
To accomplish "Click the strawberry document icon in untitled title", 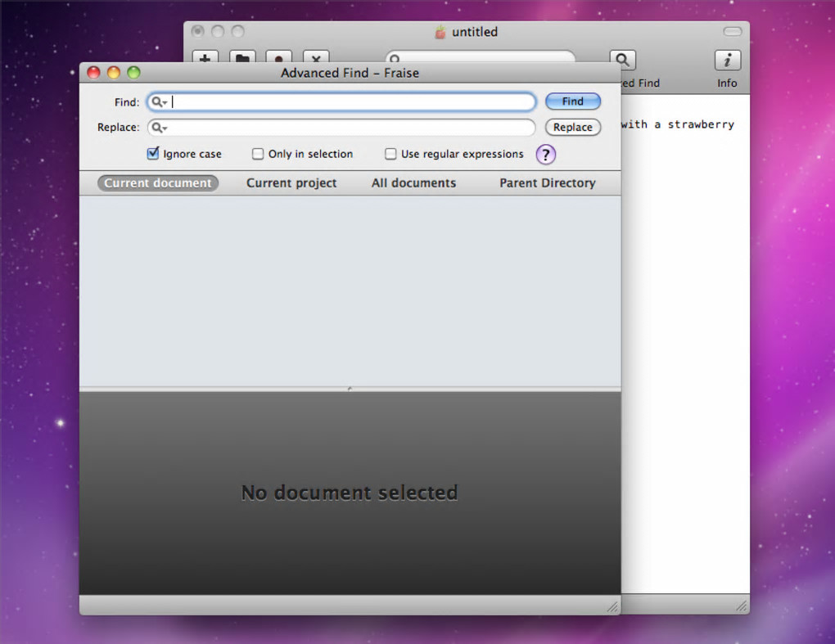I will coord(440,32).
